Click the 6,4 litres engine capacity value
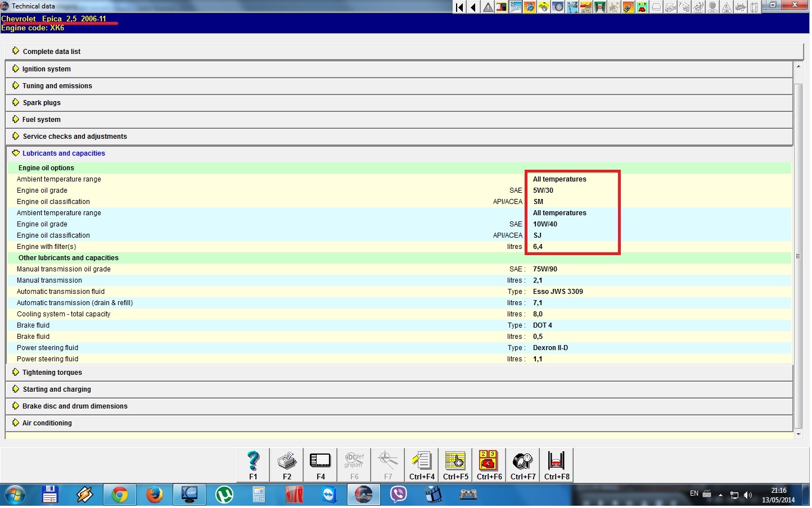 tap(538, 247)
